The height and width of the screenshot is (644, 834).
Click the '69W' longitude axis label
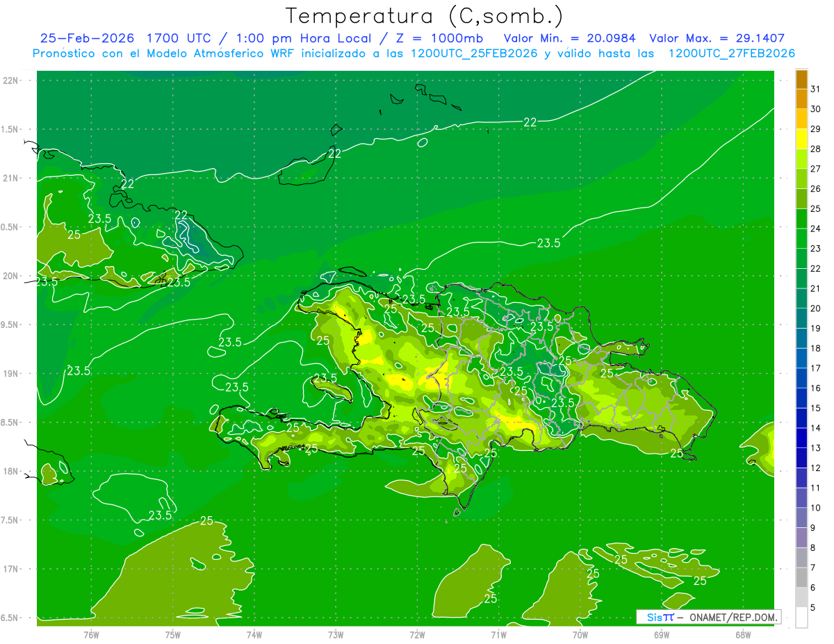tap(662, 636)
